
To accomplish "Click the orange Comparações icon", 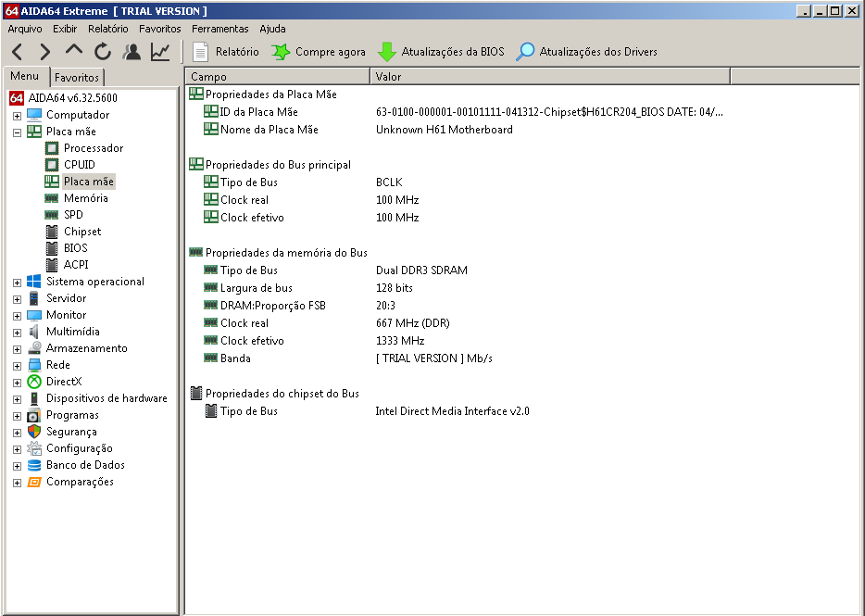I will 34,482.
